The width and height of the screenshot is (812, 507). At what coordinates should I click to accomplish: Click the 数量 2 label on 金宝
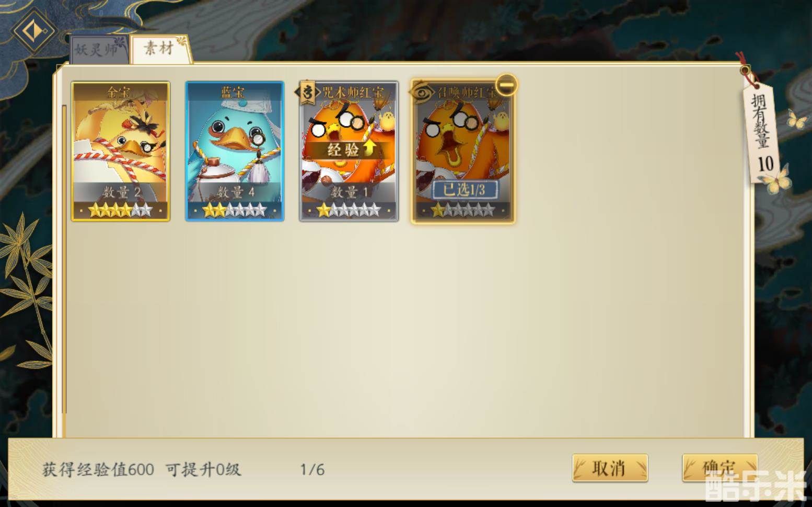[x=121, y=192]
